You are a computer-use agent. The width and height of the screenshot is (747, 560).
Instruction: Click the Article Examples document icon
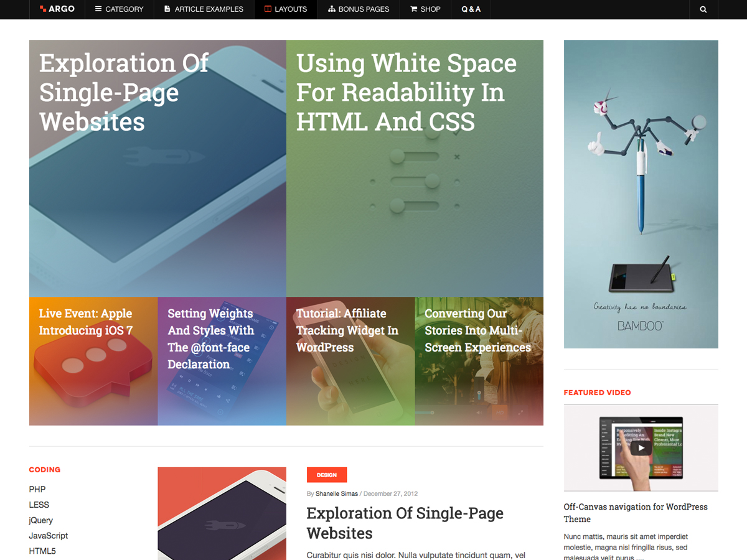click(x=167, y=9)
